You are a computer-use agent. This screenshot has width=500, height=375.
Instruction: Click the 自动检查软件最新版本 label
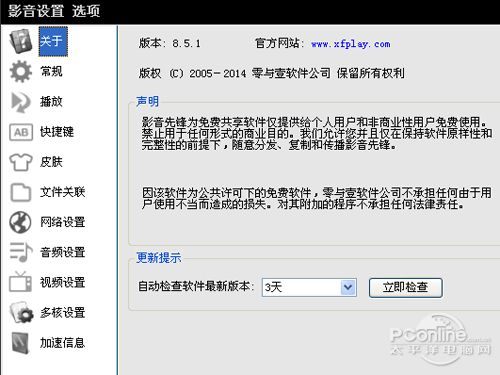tap(196, 286)
